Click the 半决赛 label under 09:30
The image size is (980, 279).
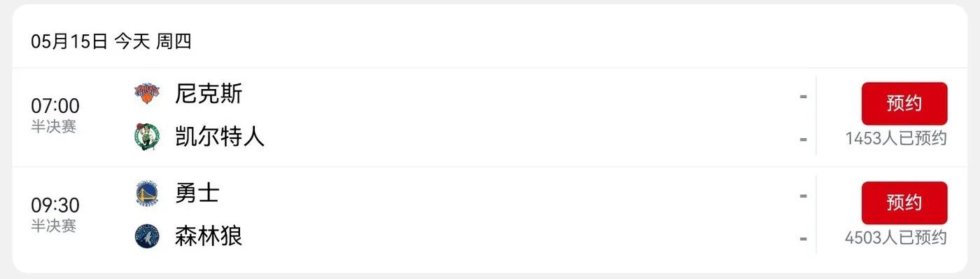tap(53, 226)
